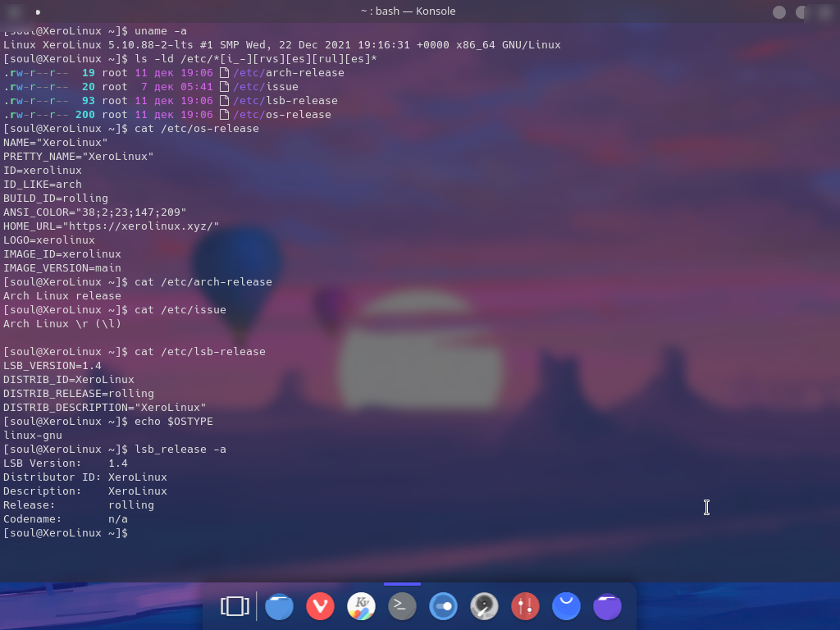Click the ANSI_COLOR value line

click(95, 212)
